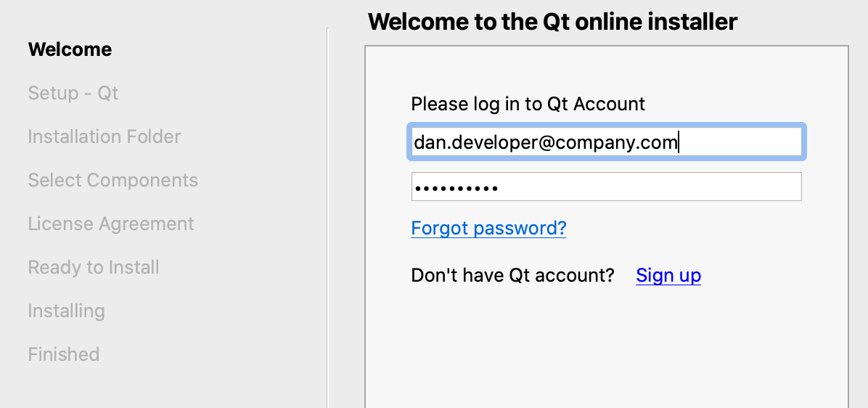Click the vertical divider beside the sidebar
The image size is (868, 408).
[327, 218]
